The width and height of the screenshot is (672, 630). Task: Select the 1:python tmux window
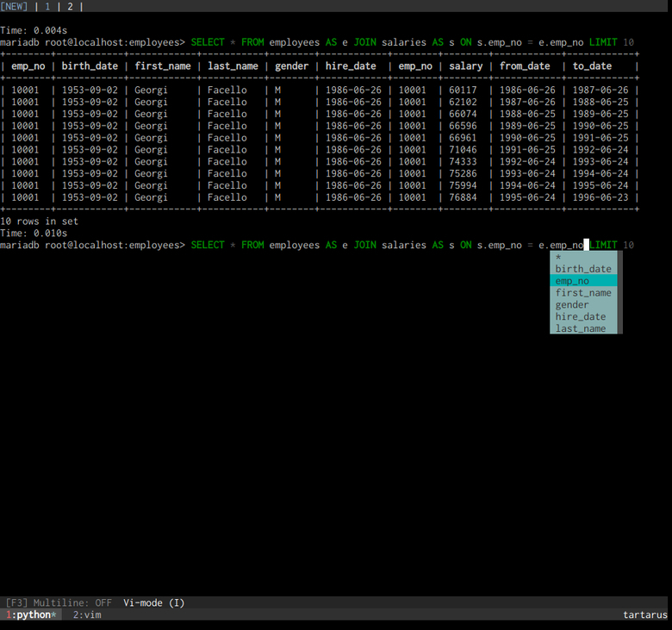[x=31, y=615]
